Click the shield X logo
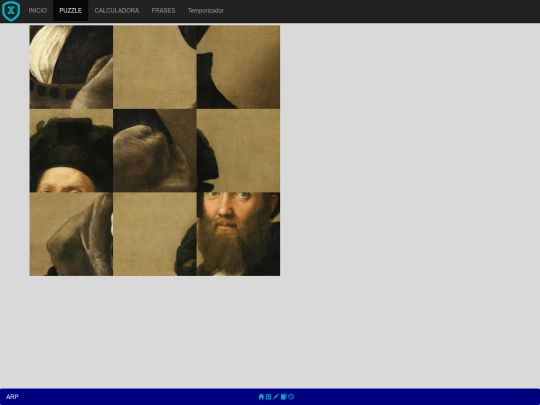Image resolution: width=540 pixels, height=405 pixels. 11,11
